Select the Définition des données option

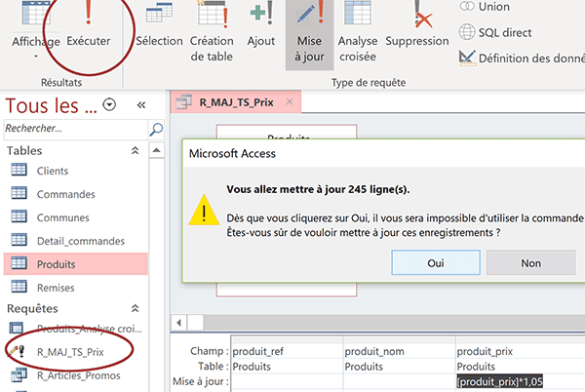pyautogui.click(x=522, y=59)
